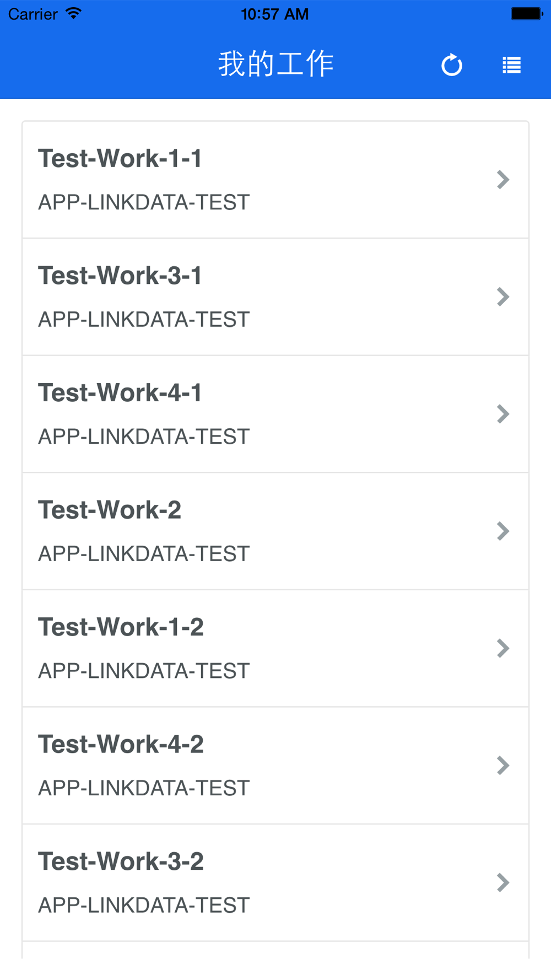Click the Test-Work-3-2 chevron arrow

pos(503,882)
